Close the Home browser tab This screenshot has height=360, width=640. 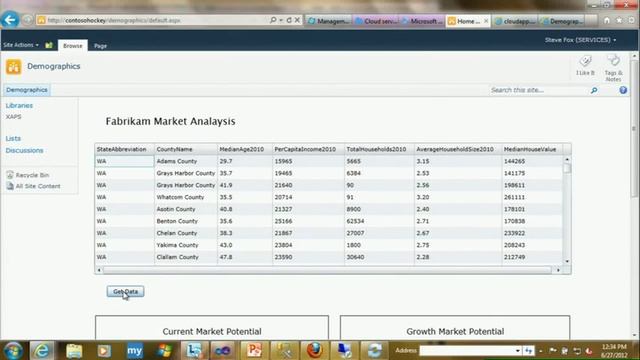[486, 20]
